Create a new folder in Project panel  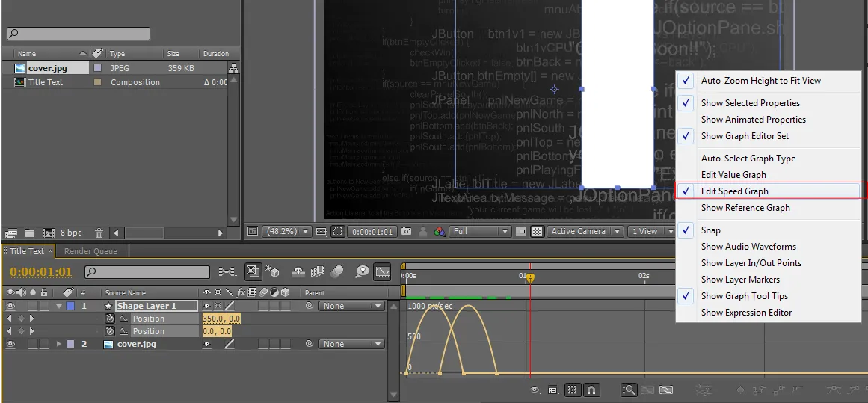(29, 233)
